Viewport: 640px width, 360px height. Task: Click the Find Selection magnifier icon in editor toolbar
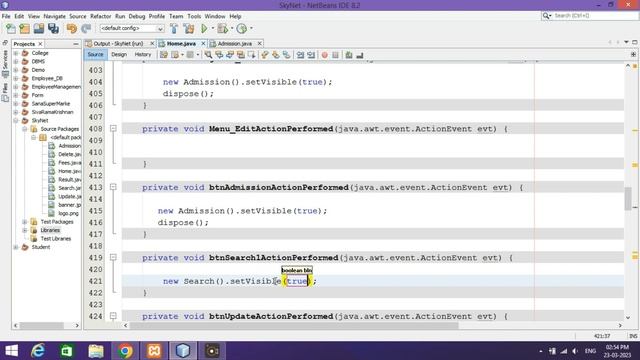click(208, 55)
